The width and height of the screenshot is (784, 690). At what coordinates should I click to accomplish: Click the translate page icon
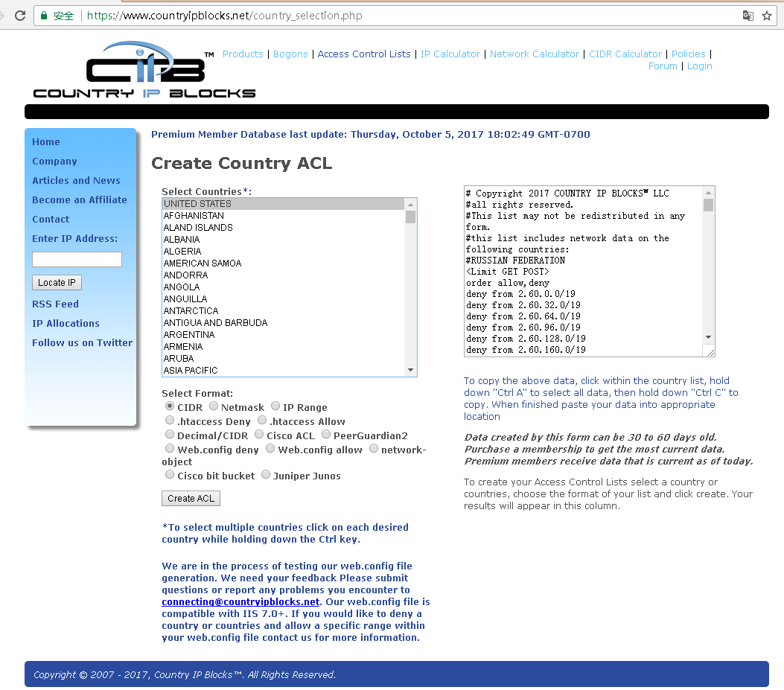pos(748,16)
